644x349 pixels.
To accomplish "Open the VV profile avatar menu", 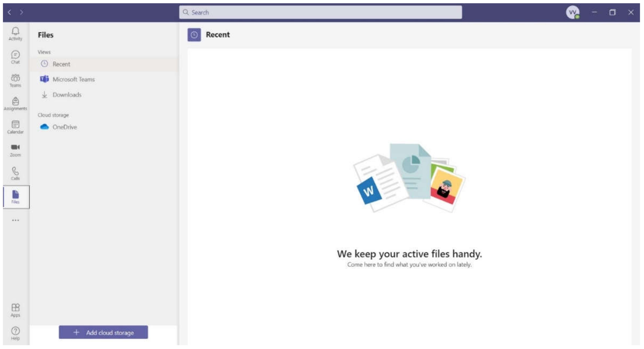I will (572, 12).
